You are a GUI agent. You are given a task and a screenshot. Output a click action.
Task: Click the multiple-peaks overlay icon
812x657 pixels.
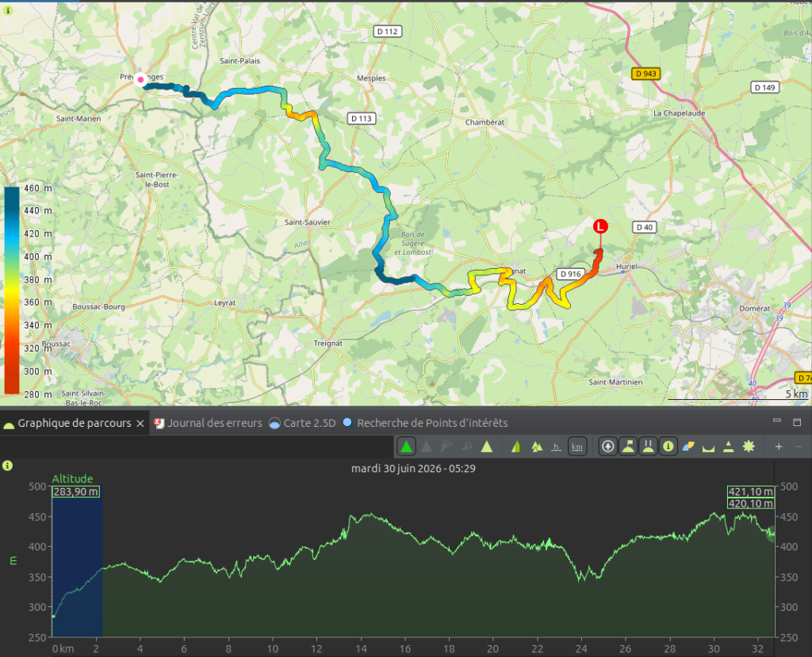[x=537, y=446]
